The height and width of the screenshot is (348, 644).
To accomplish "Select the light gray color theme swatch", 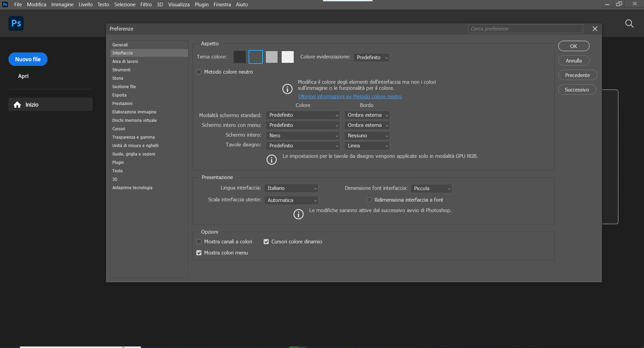I will (x=272, y=57).
